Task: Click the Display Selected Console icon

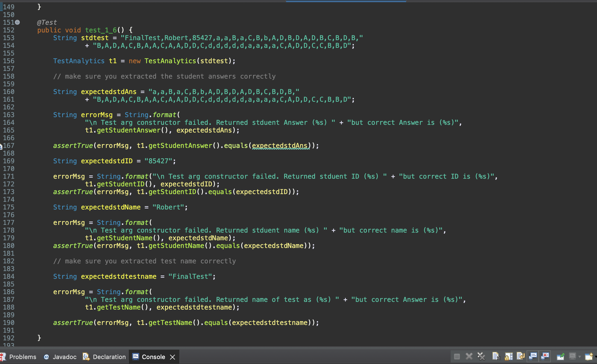Action: click(x=572, y=356)
